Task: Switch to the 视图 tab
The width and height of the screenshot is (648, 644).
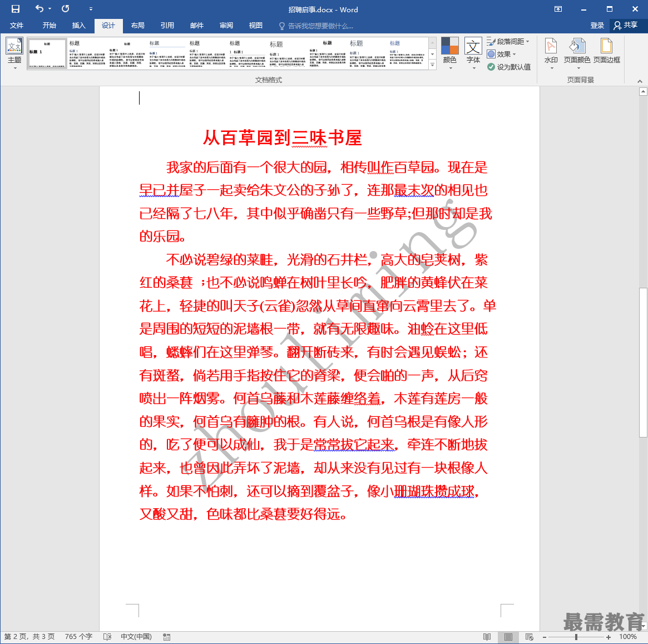Action: point(255,26)
